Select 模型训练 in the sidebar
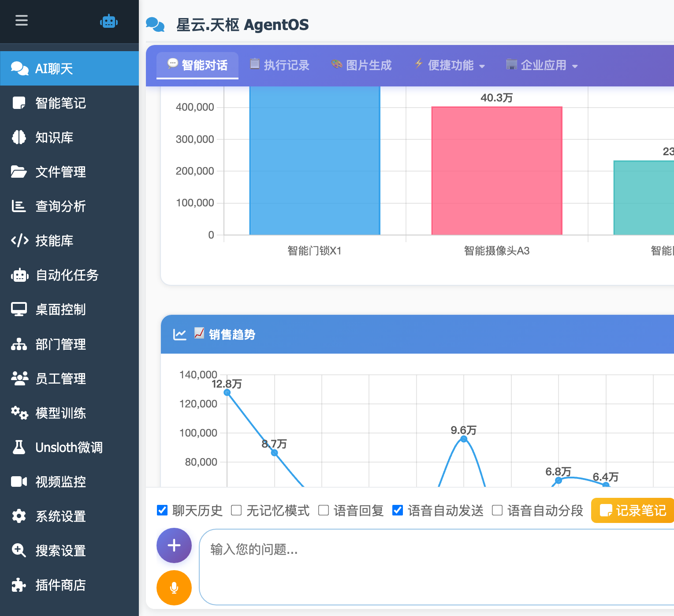 [60, 413]
